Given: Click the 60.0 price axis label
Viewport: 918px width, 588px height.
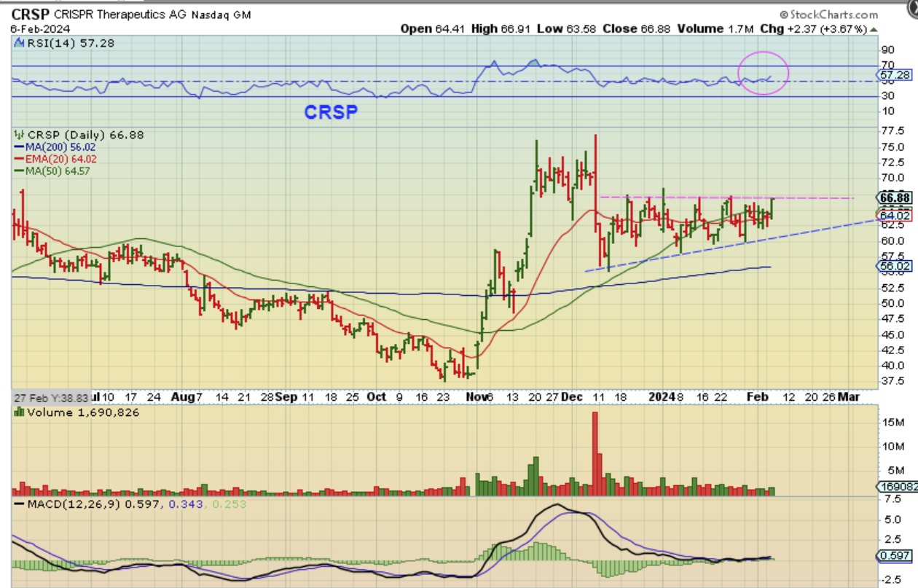Looking at the screenshot, I should pos(892,240).
